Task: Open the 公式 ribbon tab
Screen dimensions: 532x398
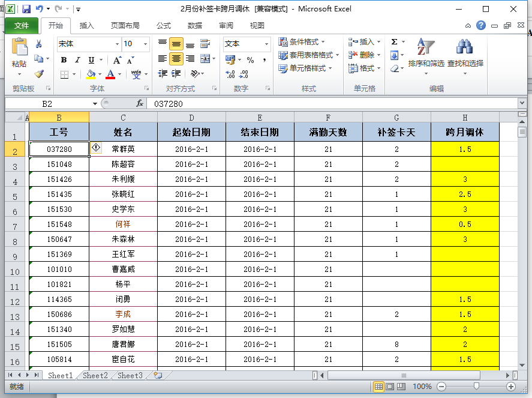Action: click(163, 26)
